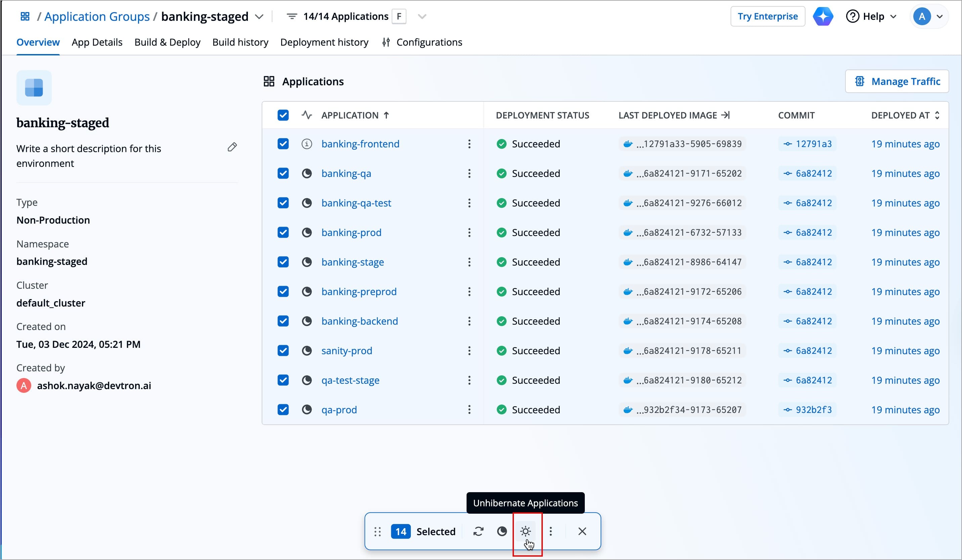962x560 pixels.
Task: Click the info icon beside banking-frontend
Action: click(307, 144)
